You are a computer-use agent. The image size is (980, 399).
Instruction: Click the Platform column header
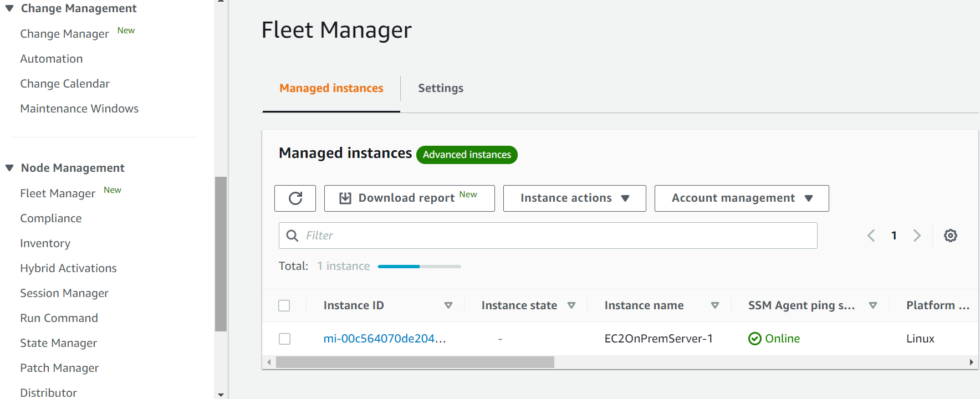[x=937, y=305]
